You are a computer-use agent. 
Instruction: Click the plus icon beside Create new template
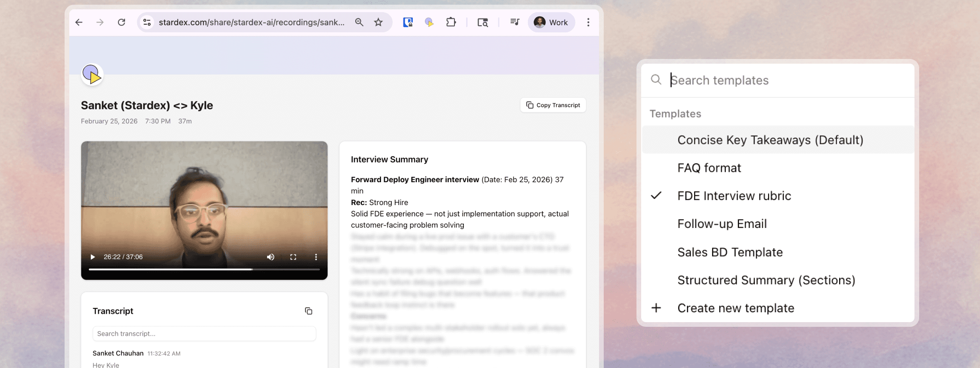click(656, 308)
